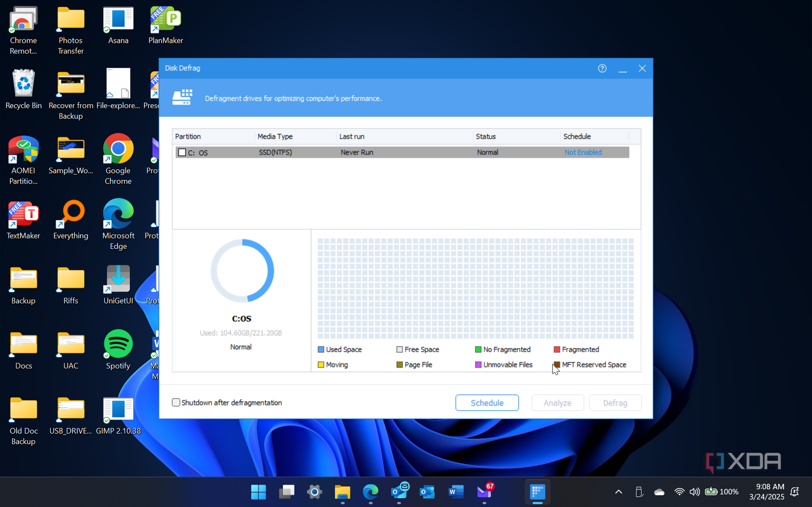Screen dimensions: 812x507
Task: Open TextMaker desktop shortcut
Action: tap(23, 220)
